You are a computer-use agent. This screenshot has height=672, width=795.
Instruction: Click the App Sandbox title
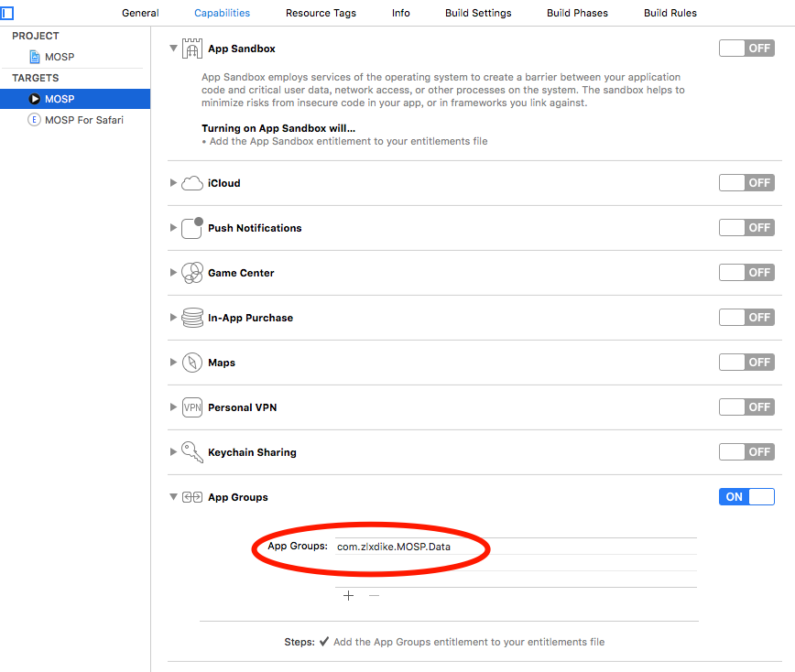[x=242, y=49]
